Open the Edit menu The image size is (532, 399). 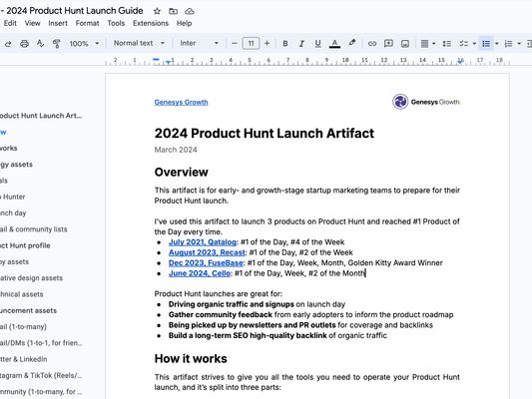10,23
